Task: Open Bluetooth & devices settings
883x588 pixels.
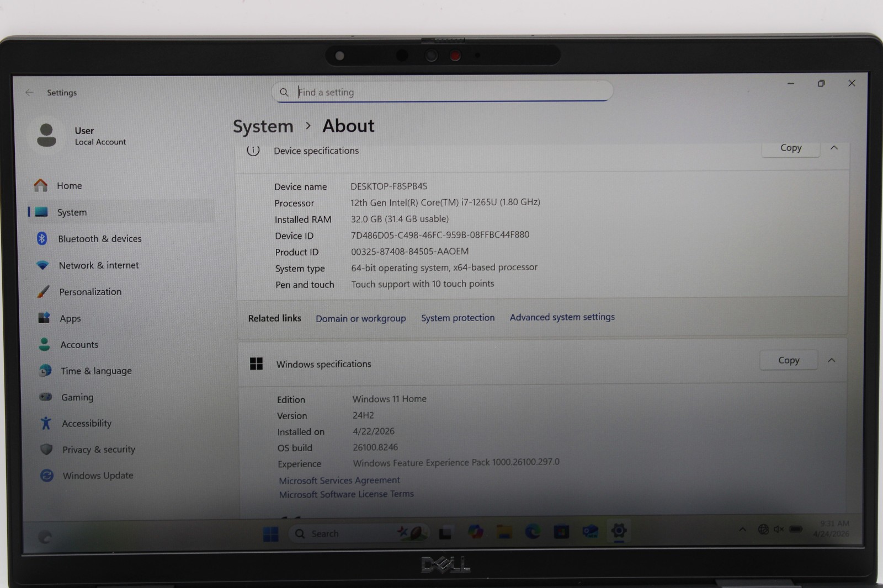Action: 99,239
